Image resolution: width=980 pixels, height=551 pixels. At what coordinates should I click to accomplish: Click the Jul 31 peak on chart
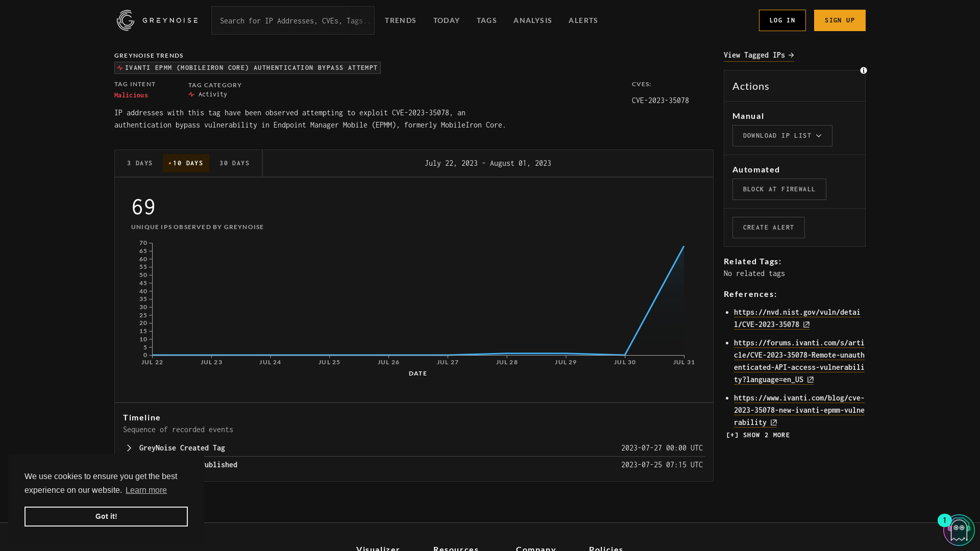(x=683, y=246)
